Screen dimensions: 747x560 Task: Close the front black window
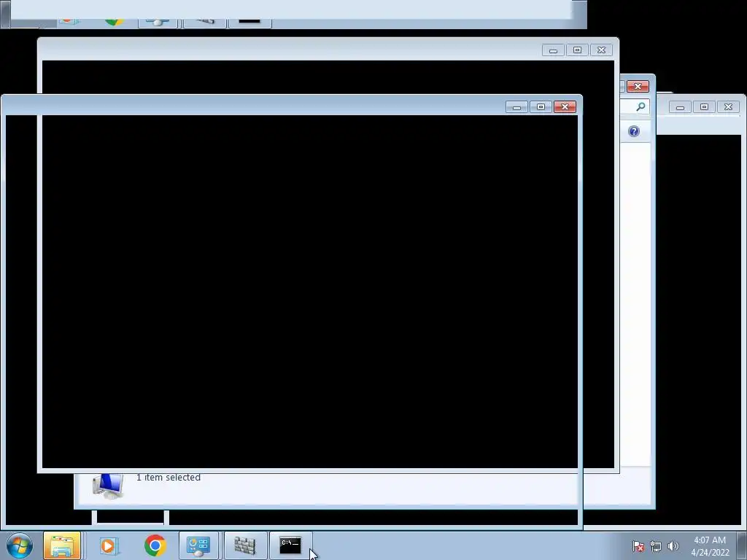tap(565, 106)
